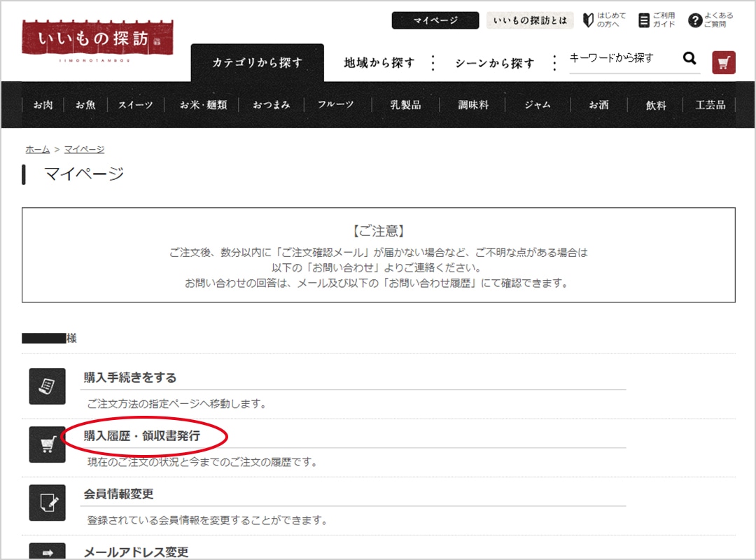756x560 pixels.
Task: Click the よくあるご質問 question mark icon
Action: pos(694,20)
